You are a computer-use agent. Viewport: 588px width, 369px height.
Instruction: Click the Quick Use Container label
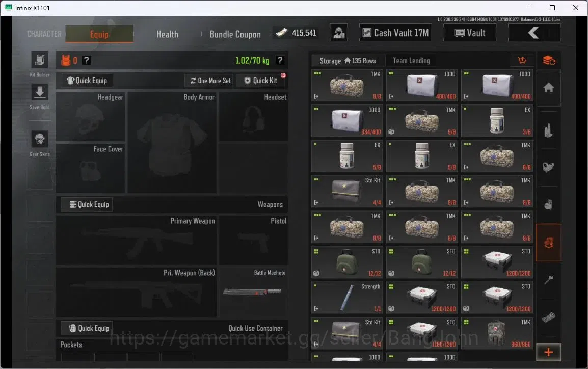[255, 328]
